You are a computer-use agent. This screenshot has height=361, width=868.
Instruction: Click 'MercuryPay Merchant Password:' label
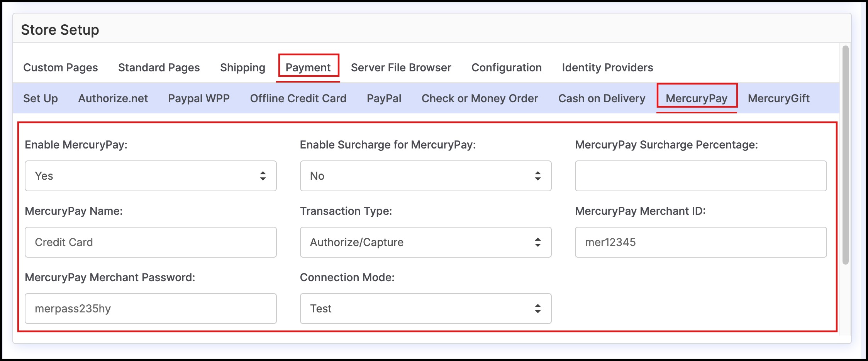point(110,277)
